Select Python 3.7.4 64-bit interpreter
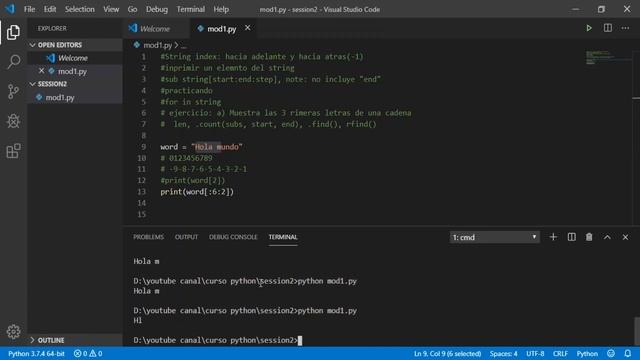640x360 pixels. 36,353
